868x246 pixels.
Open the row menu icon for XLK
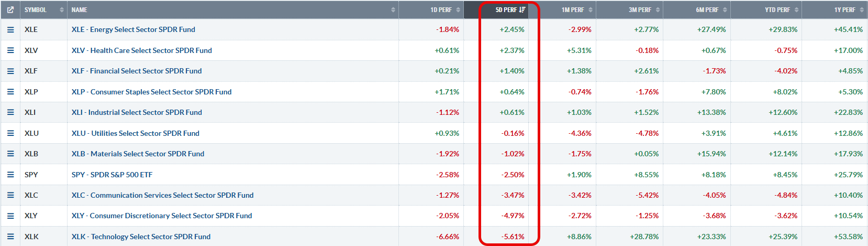tap(10, 237)
